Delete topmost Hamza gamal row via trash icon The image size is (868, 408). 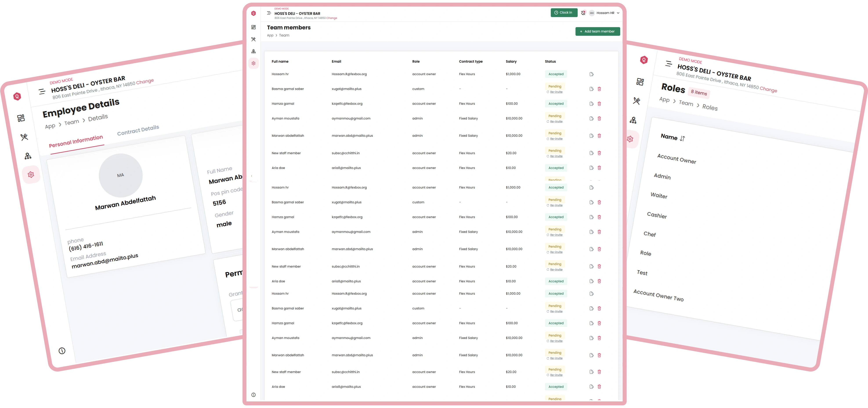599,104
